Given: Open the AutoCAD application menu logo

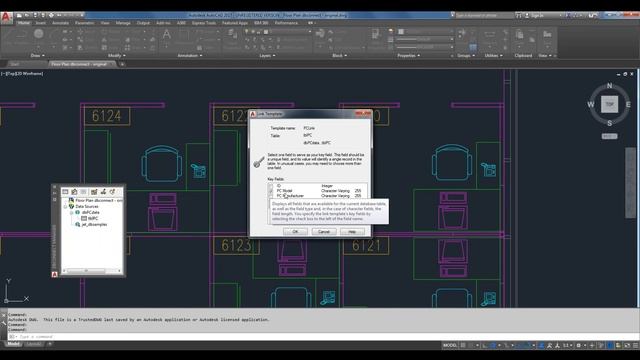Looking at the screenshot, I should click(6, 18).
